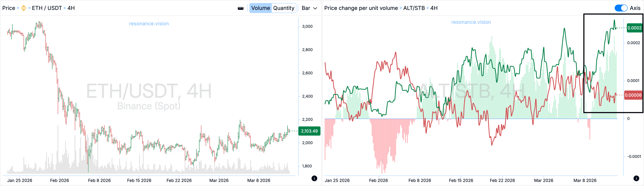The height and width of the screenshot is (186, 644).
Task: Click Mar 8 2026 on right chart axis
Action: 585,180
